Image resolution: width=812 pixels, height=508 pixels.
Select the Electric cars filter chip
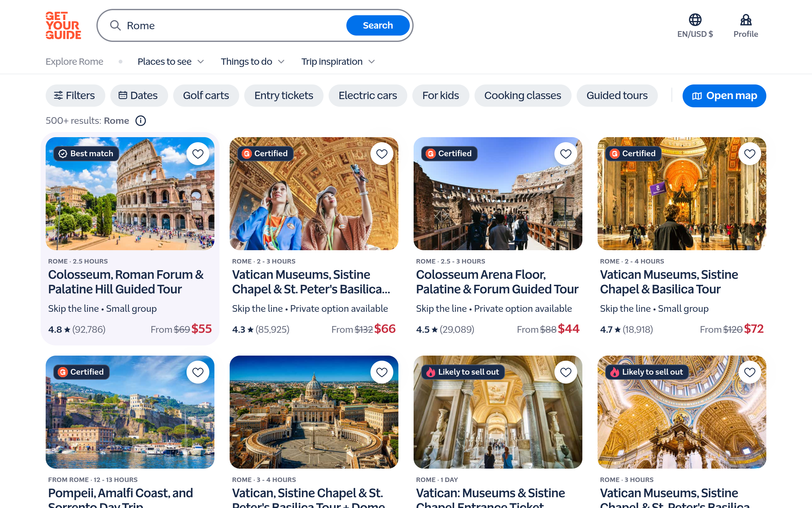(x=368, y=96)
